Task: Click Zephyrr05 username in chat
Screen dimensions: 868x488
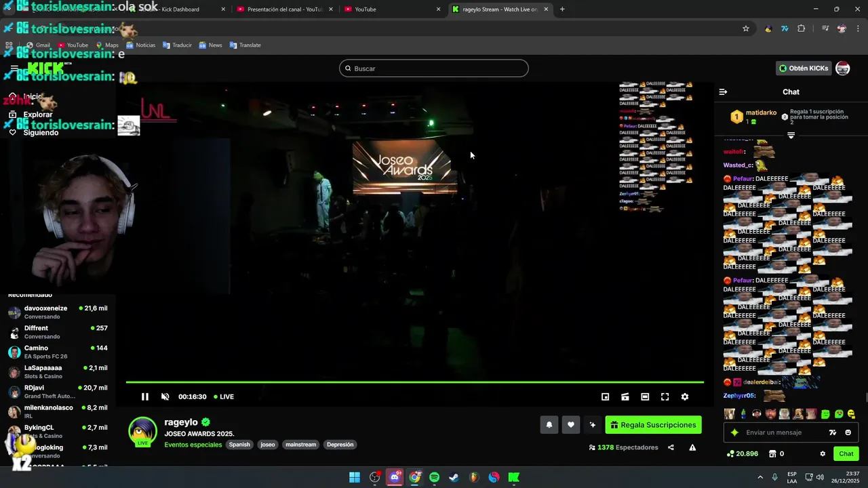Action: (739, 396)
